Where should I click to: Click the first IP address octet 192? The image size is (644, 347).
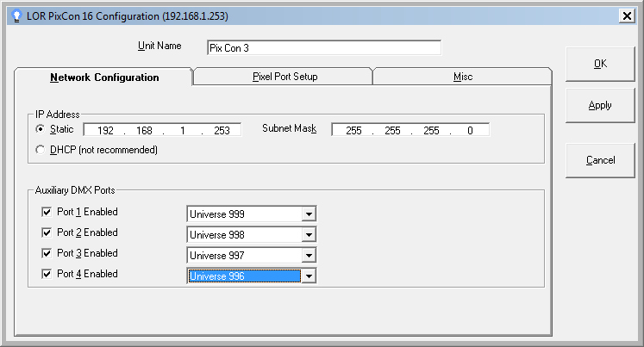point(105,130)
